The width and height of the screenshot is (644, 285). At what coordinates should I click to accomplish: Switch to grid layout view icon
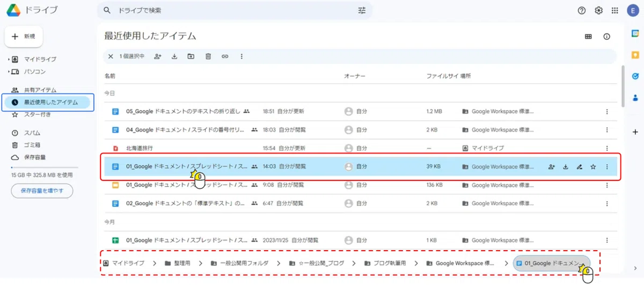588,36
